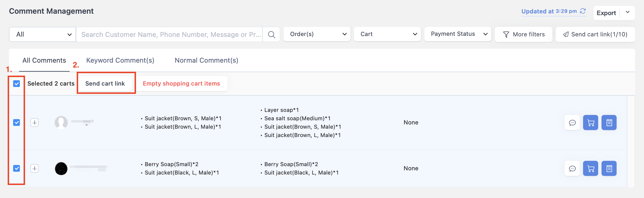Click Send cart link for selected carts

[x=105, y=84]
